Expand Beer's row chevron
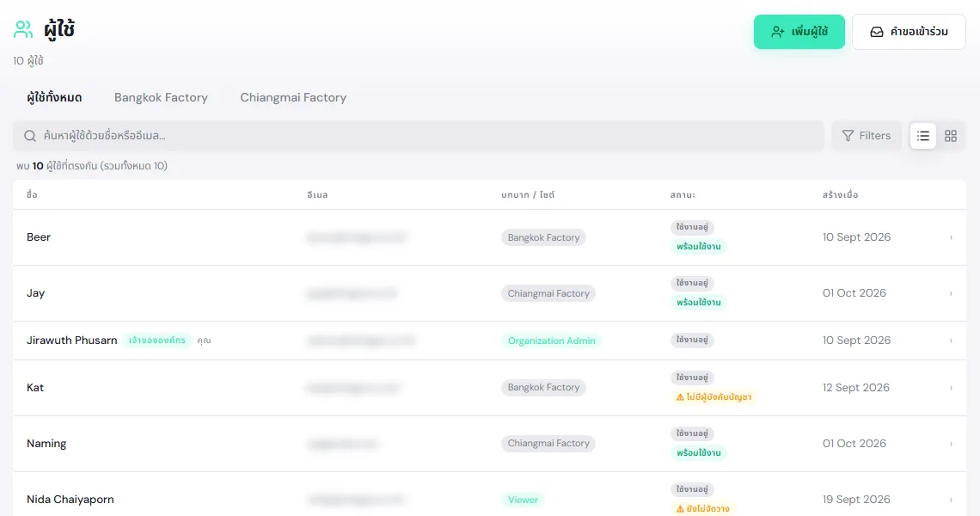The image size is (980, 516). point(952,237)
